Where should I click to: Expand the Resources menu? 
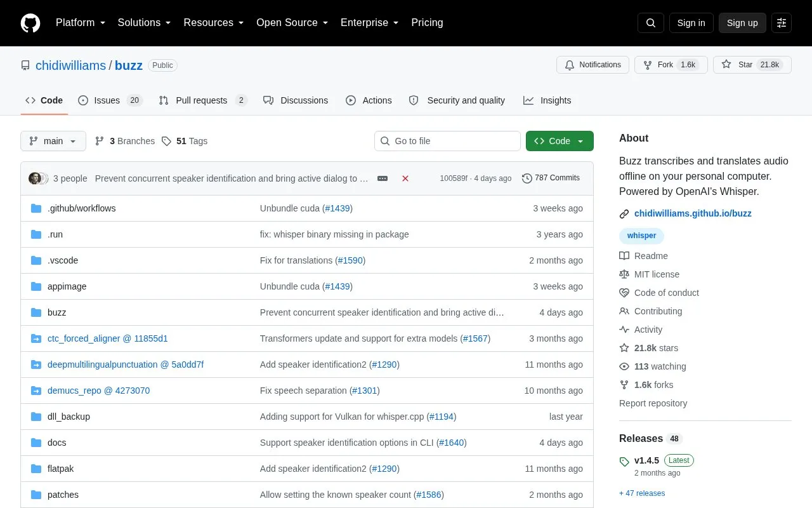[214, 23]
